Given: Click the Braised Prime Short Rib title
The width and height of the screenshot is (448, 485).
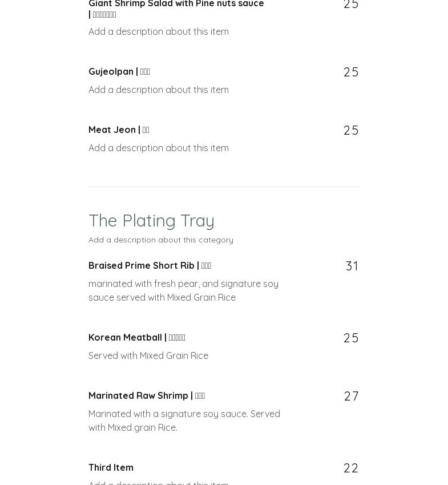Looking at the screenshot, I should (x=150, y=265).
